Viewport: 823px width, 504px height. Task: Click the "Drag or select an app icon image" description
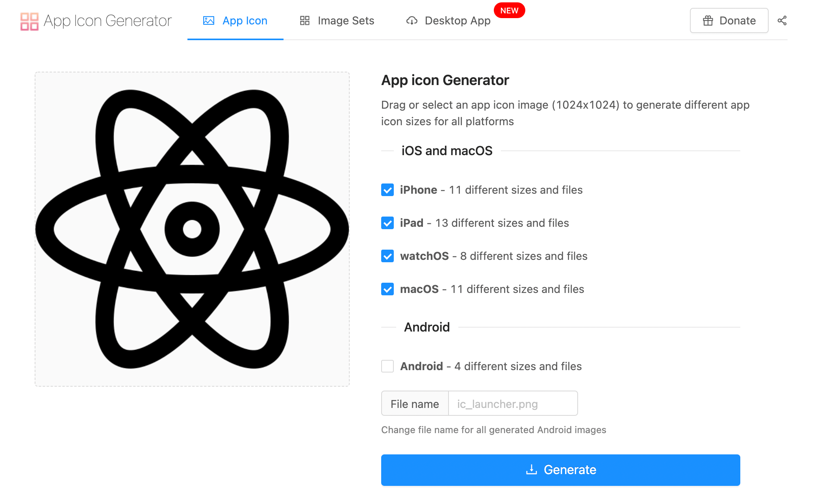pos(565,113)
